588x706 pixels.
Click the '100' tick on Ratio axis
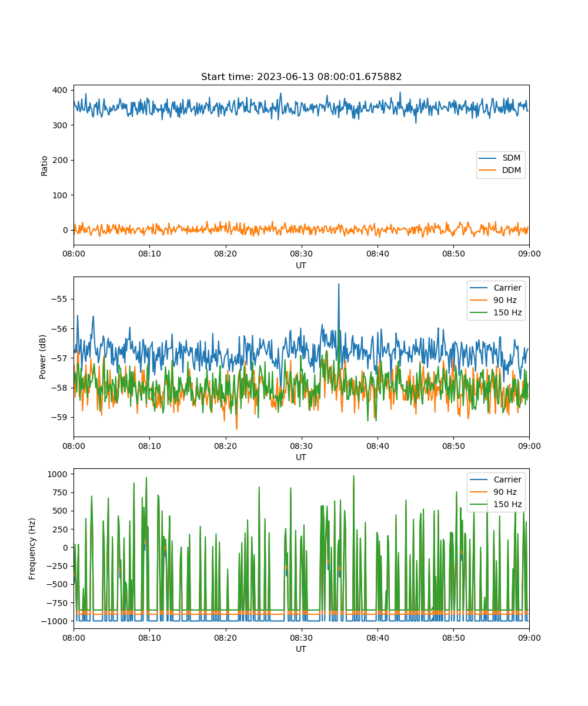tap(61, 195)
